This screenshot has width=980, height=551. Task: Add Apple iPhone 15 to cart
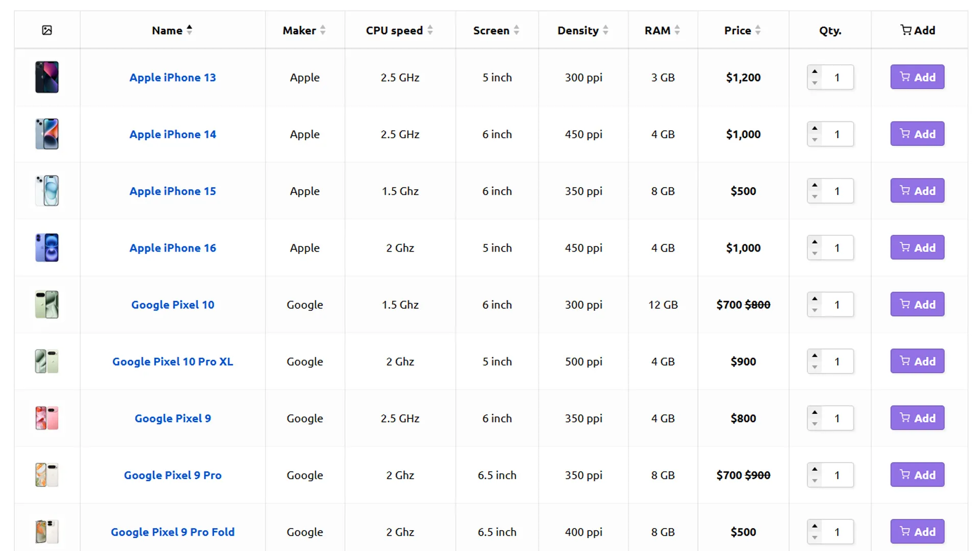[917, 191]
